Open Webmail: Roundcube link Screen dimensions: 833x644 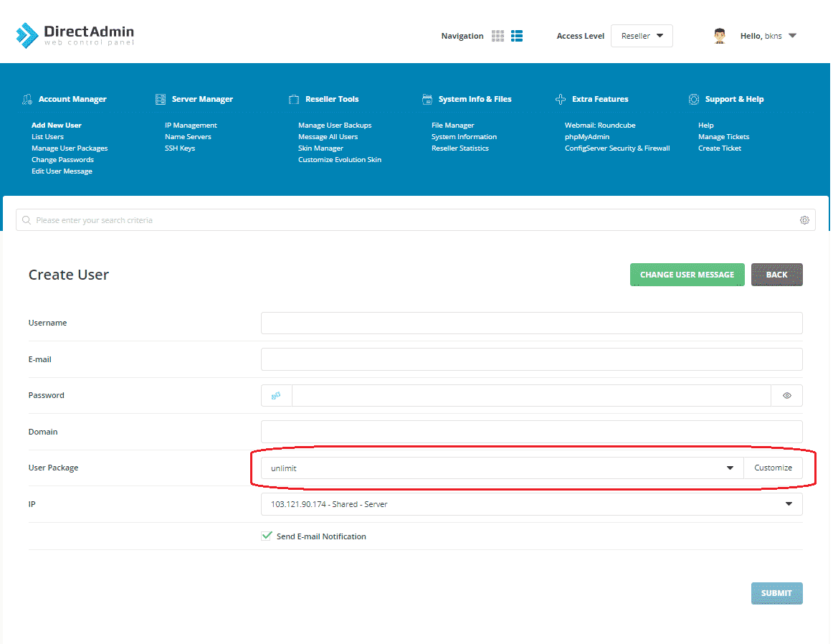pos(600,126)
